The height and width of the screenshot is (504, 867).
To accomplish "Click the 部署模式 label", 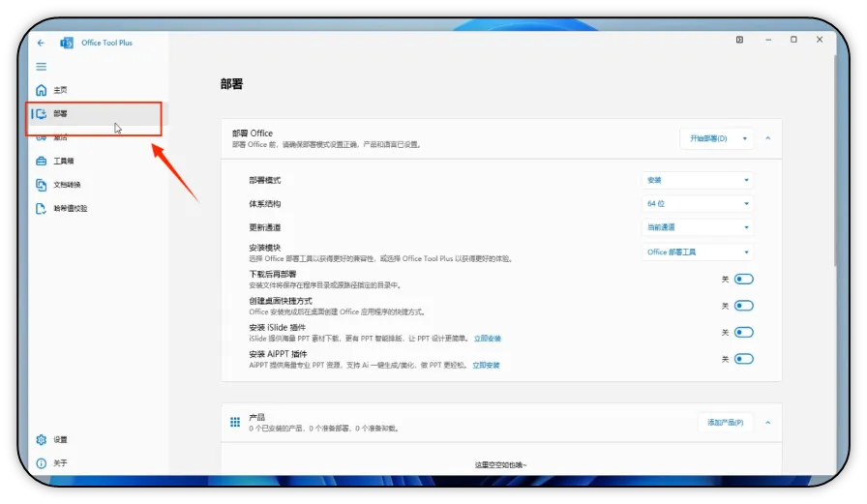I will (265, 180).
